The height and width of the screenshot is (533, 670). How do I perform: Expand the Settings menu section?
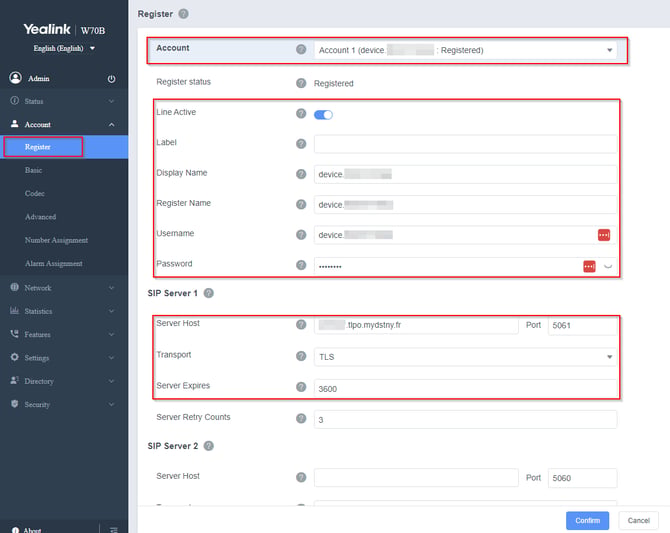pos(63,358)
